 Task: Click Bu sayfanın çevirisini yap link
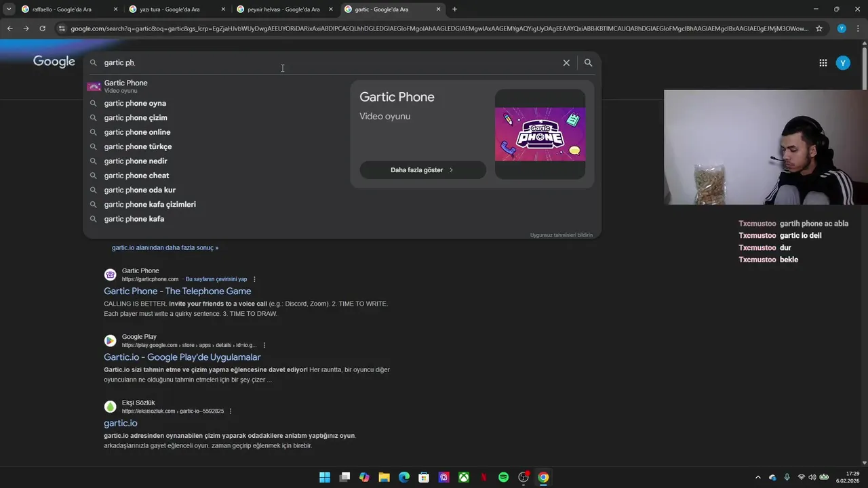pyautogui.click(x=216, y=279)
